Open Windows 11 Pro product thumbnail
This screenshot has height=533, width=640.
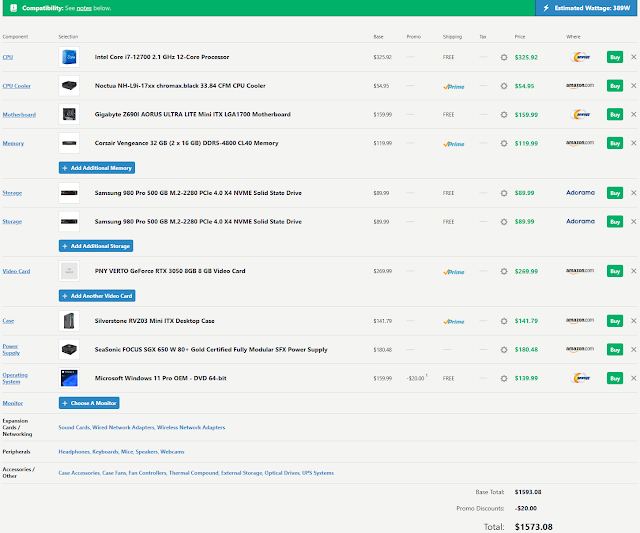click(x=69, y=378)
